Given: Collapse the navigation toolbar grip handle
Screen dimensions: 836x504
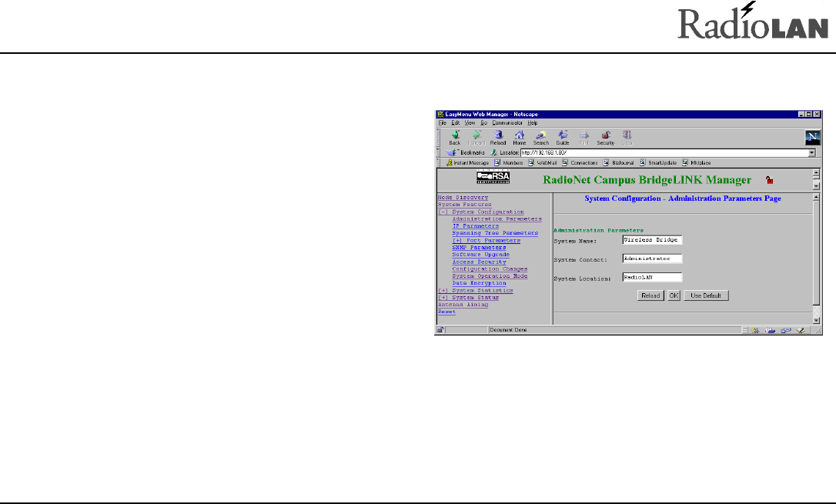Looking at the screenshot, I should [438, 138].
